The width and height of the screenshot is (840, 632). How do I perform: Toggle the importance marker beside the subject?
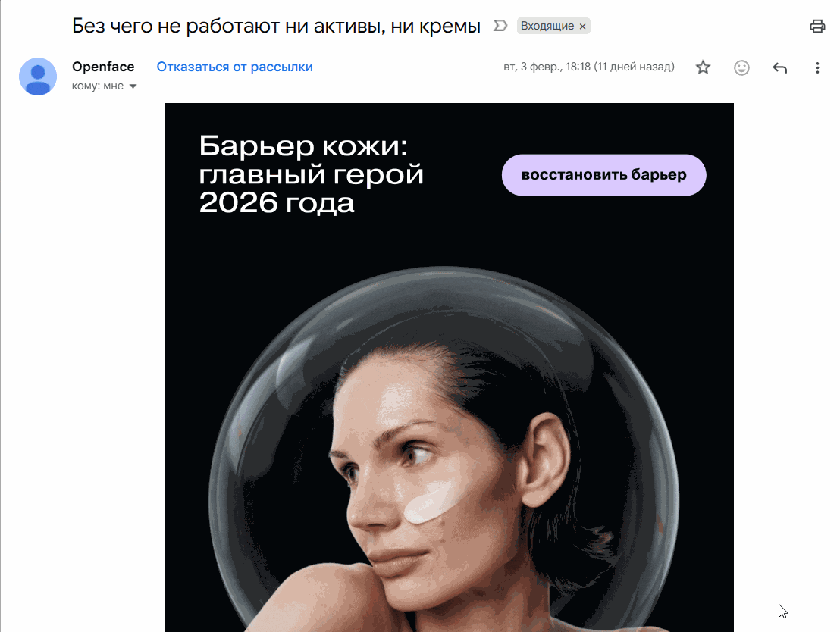point(500,26)
